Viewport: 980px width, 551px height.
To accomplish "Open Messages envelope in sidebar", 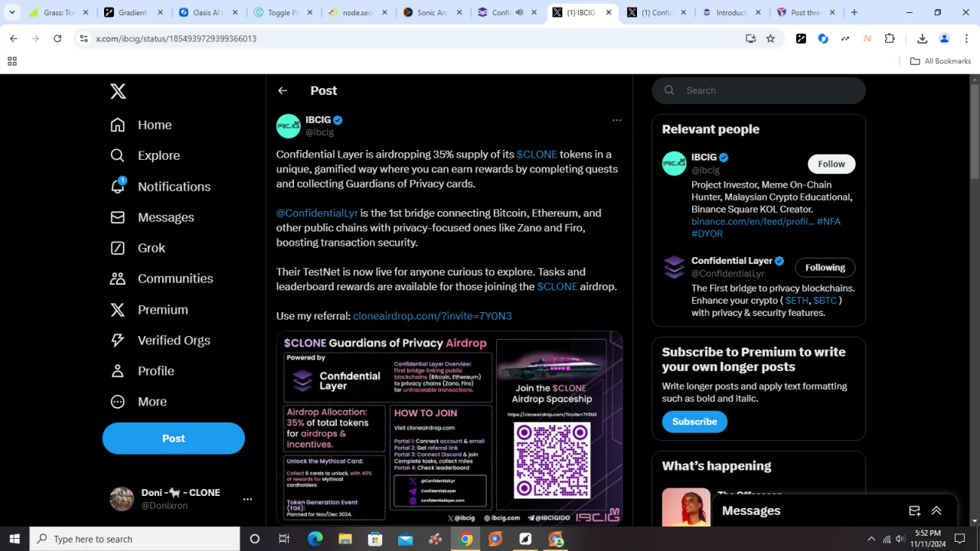I will (x=117, y=217).
